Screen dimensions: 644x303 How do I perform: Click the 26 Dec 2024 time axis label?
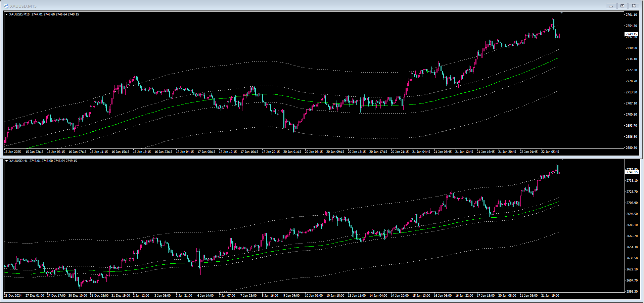pos(13,296)
